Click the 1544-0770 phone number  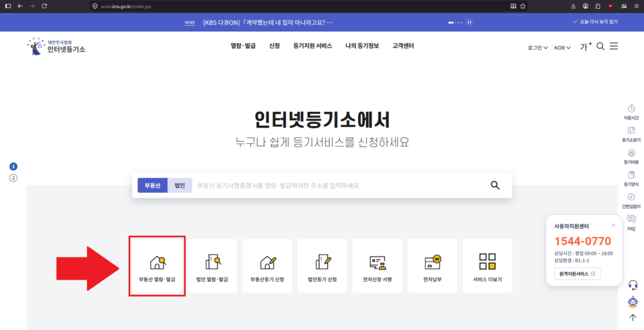pyautogui.click(x=583, y=241)
